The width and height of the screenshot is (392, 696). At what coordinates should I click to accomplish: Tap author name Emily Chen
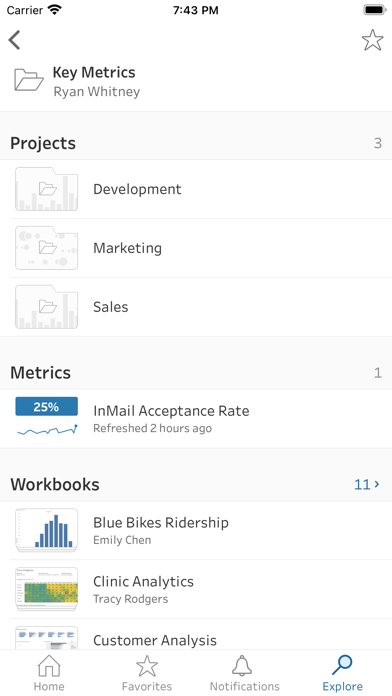coord(122,540)
